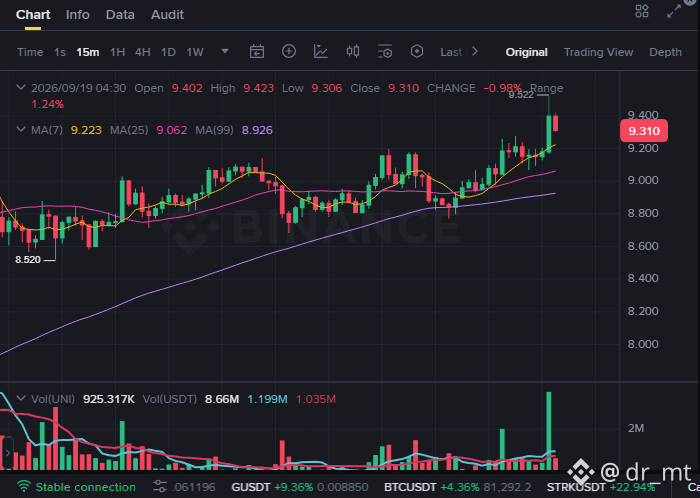The image size is (700, 498).
Task: Open the calendar date jump icon
Action: (257, 52)
